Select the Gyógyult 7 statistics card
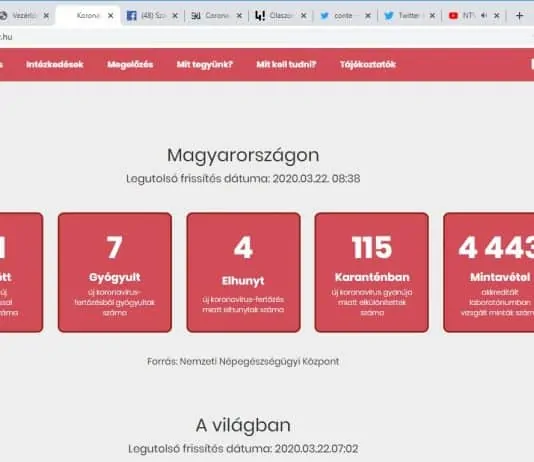 pos(115,272)
